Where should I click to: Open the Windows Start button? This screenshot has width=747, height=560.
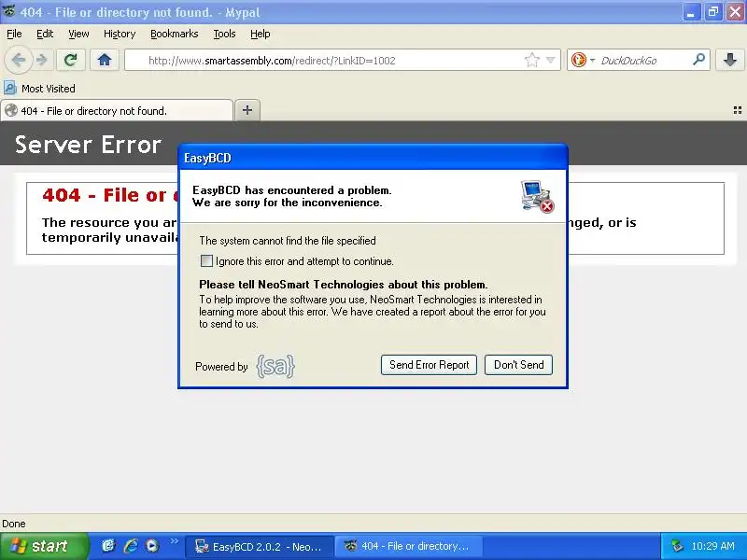[44, 546]
